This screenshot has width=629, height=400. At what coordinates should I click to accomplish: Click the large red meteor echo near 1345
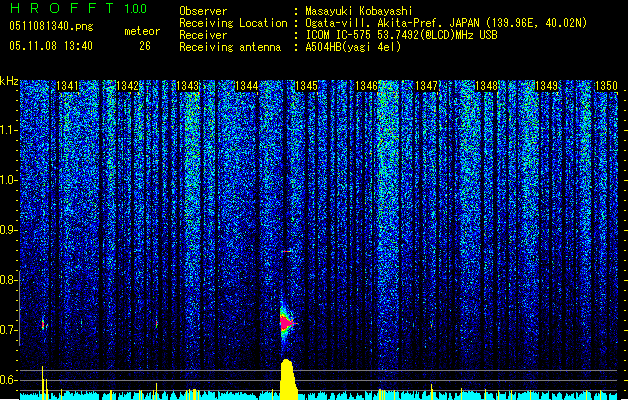click(287, 323)
